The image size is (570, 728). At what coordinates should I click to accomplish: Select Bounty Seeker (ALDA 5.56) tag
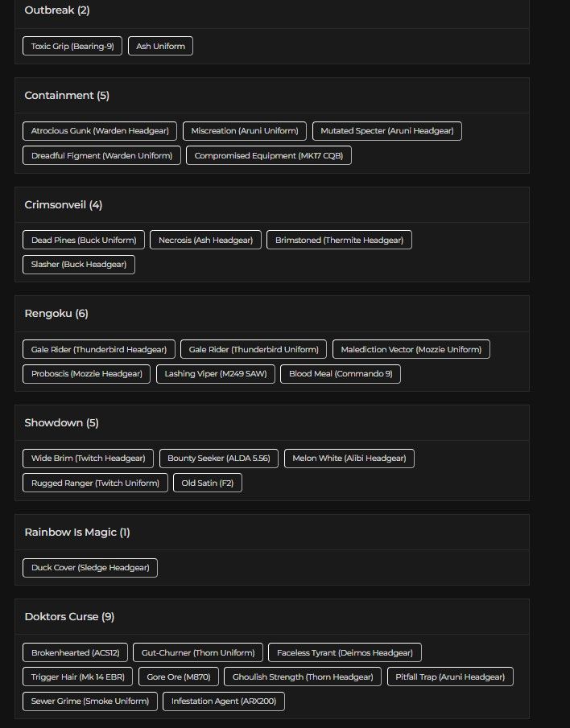[219, 459]
